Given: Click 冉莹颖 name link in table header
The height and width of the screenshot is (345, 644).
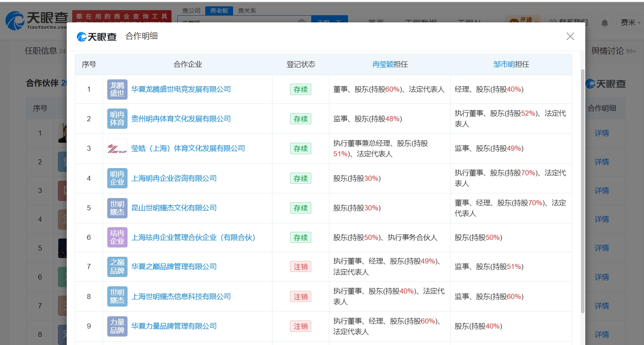Looking at the screenshot, I should pos(383,64).
